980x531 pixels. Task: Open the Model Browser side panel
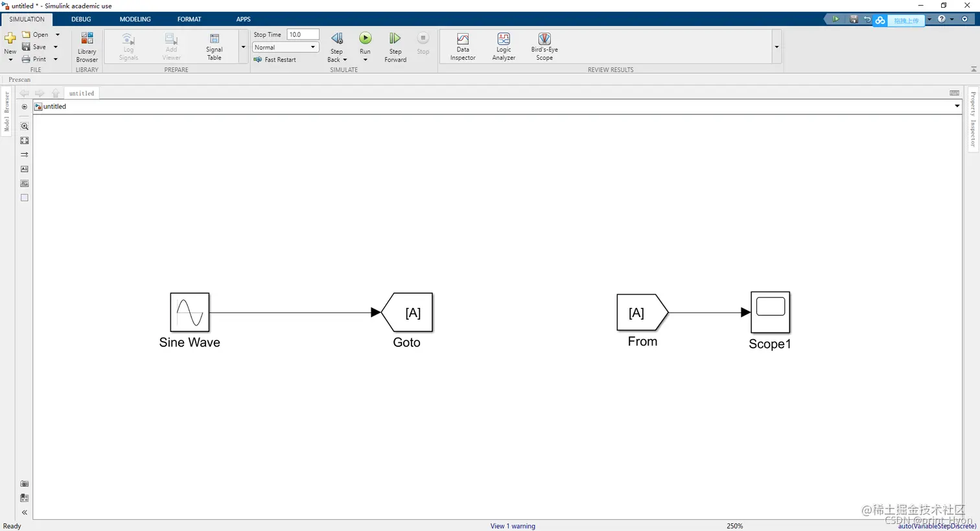point(7,112)
